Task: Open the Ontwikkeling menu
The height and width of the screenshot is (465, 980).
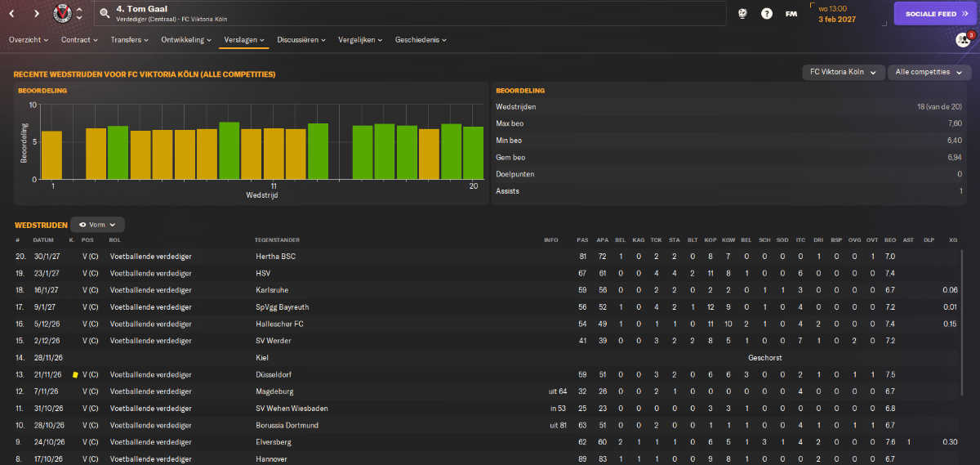Action: (x=186, y=39)
